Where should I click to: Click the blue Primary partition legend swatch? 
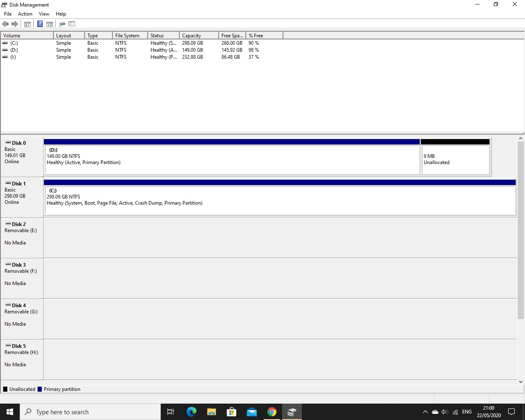(40, 389)
